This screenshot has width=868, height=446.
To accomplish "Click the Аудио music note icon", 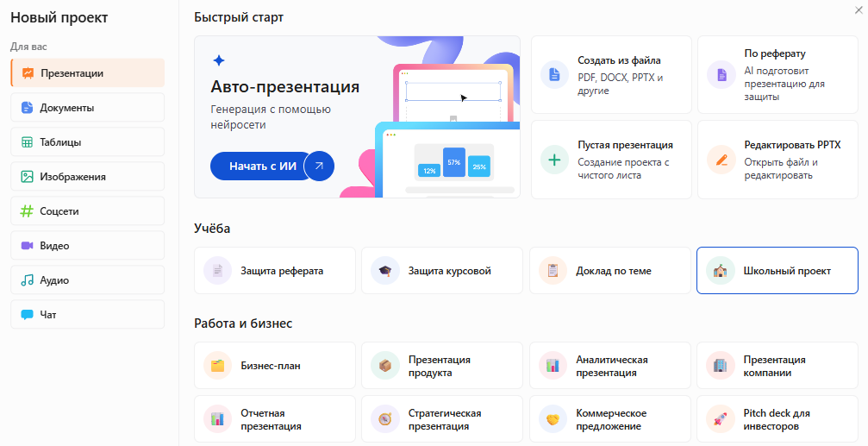I will [x=27, y=280].
